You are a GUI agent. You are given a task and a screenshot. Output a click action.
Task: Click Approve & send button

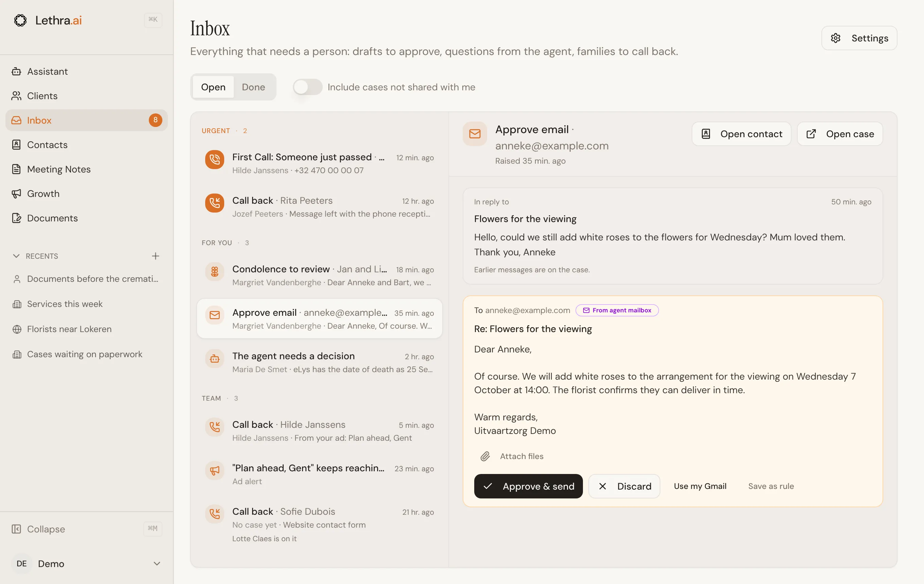(x=528, y=486)
